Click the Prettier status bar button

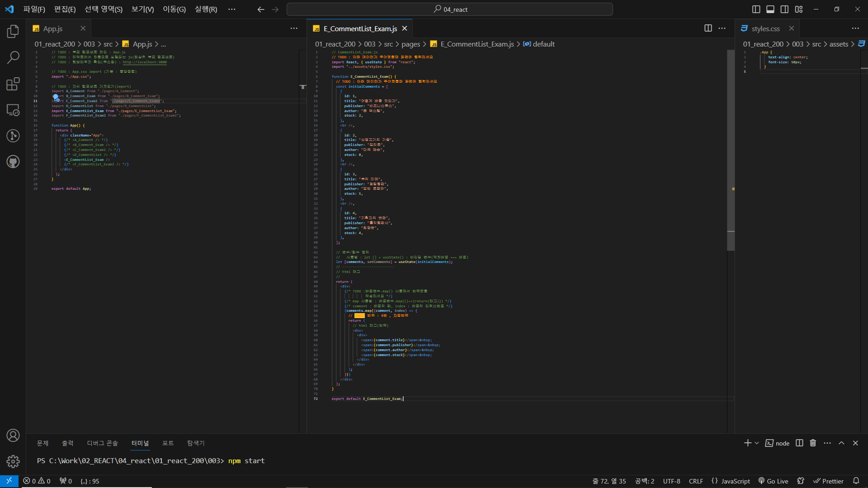(828, 481)
